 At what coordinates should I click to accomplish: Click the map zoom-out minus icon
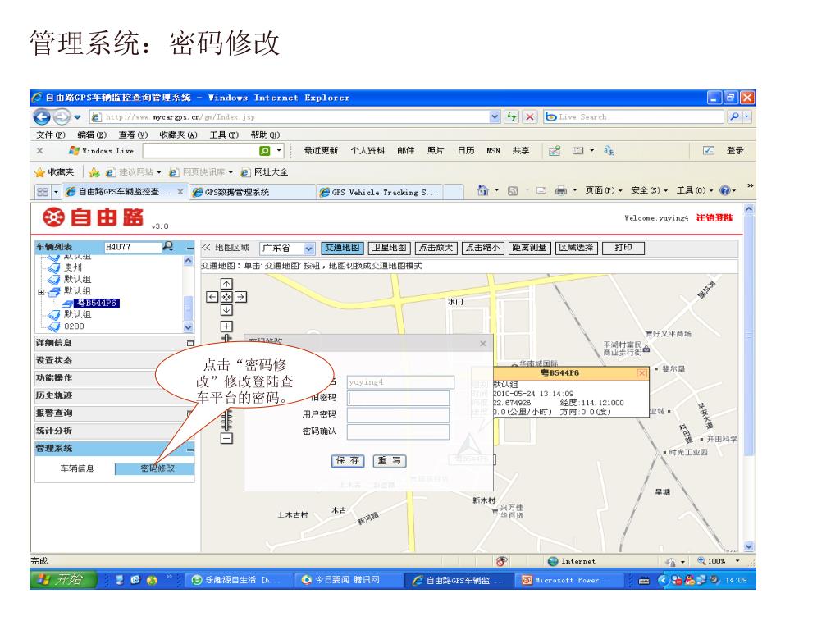click(x=227, y=438)
